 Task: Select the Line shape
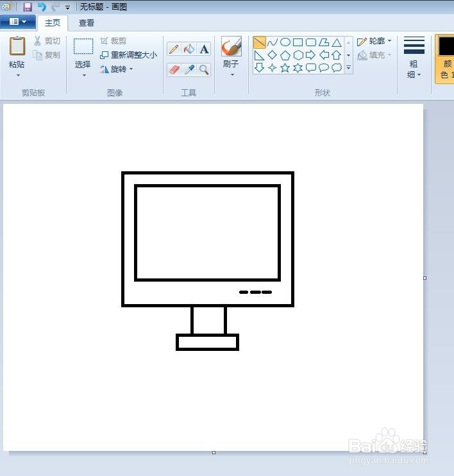(x=259, y=42)
